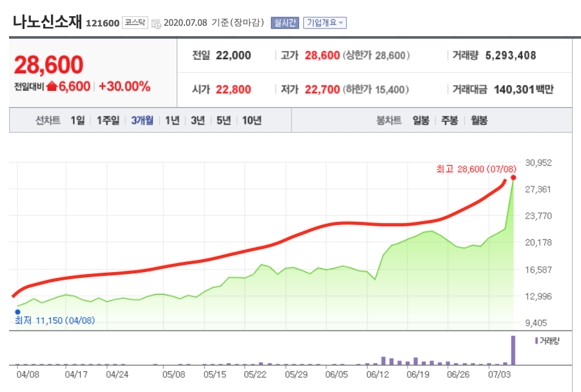Click the 하한가 15,400 text
This screenshot has height=392, width=581.
pyautogui.click(x=376, y=89)
